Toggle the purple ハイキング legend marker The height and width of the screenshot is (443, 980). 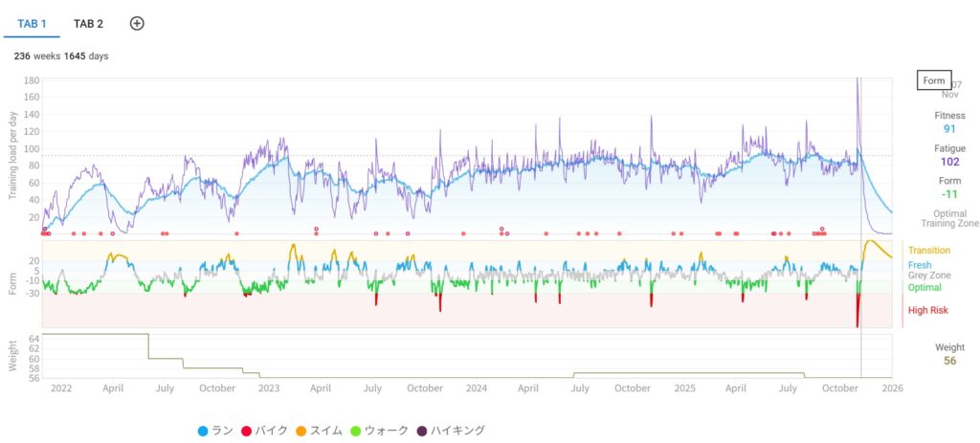pos(424,431)
